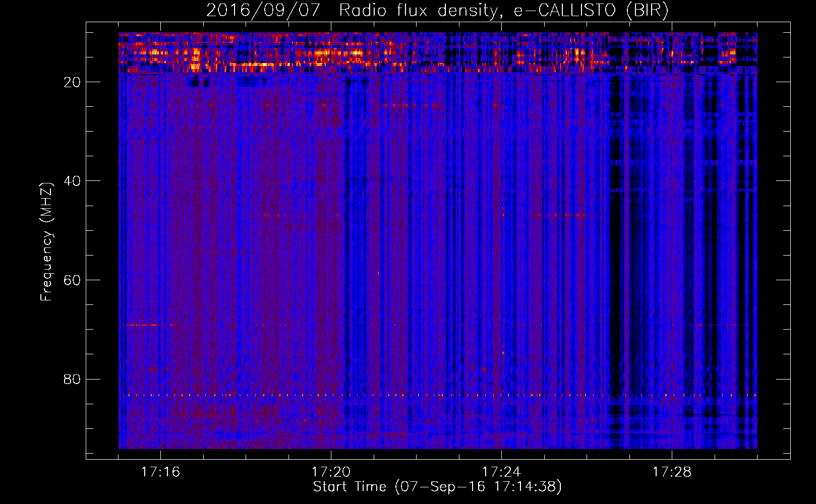Click the '60' frequency tick label
The image size is (816, 504).
pyautogui.click(x=73, y=280)
